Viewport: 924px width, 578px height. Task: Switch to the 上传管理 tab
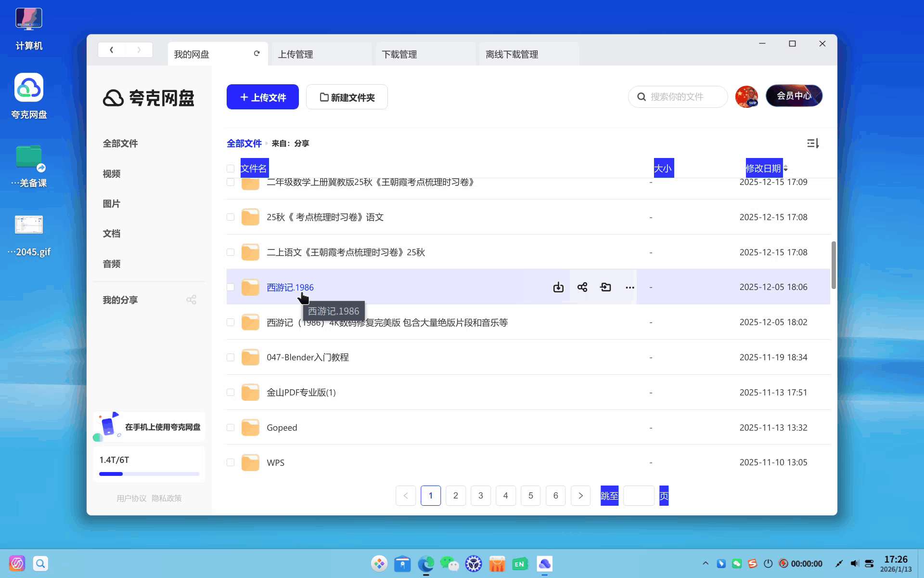click(296, 54)
